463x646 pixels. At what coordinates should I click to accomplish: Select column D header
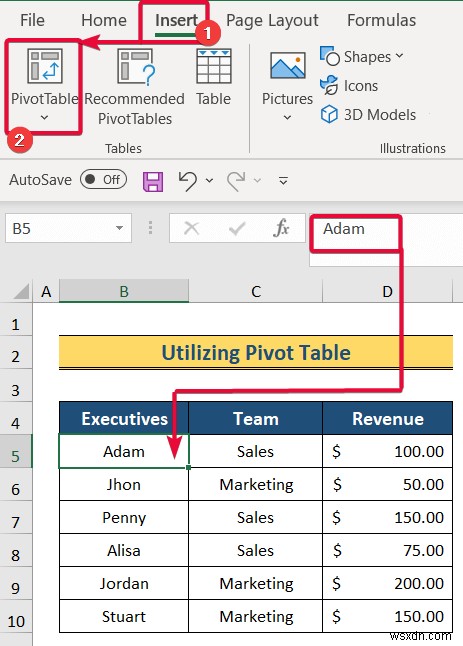pos(387,291)
